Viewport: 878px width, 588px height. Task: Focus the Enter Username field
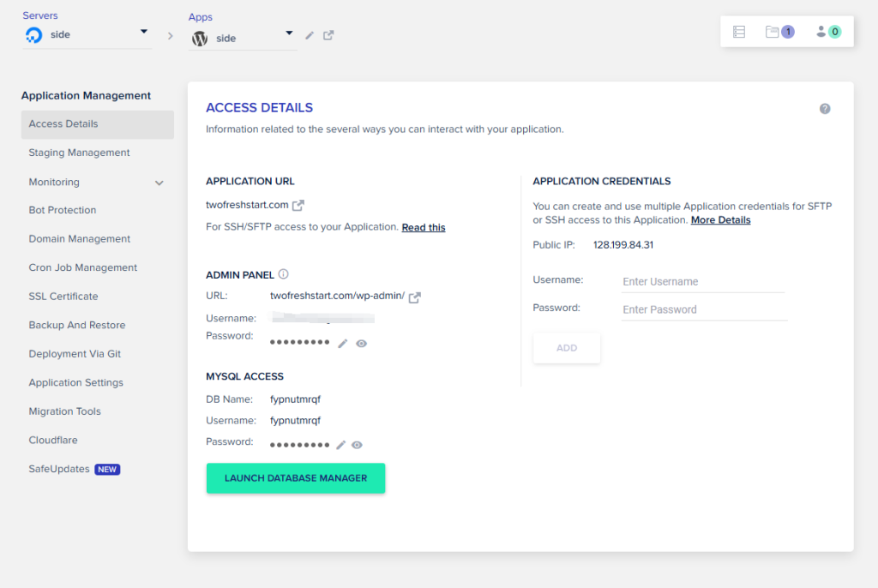[703, 282]
